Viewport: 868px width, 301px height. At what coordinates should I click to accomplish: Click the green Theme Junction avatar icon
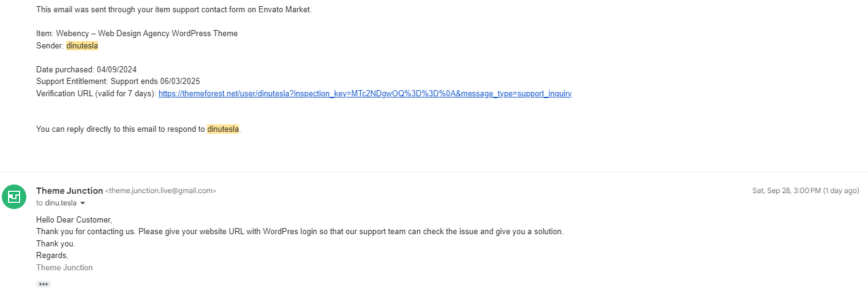click(14, 197)
